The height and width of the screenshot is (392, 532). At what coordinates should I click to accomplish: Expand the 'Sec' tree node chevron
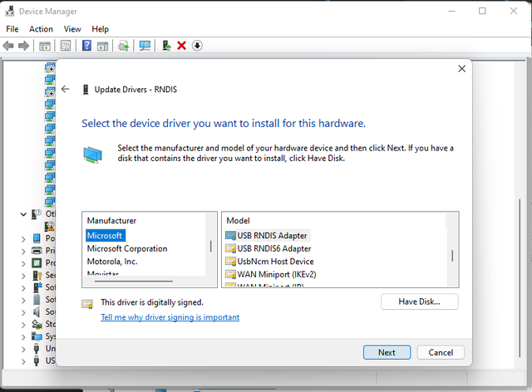pyautogui.click(x=23, y=276)
